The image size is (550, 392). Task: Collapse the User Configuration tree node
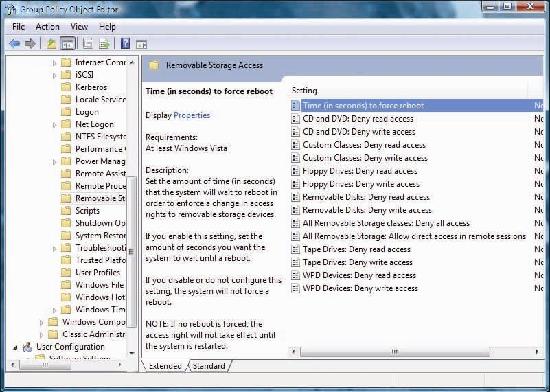15,347
